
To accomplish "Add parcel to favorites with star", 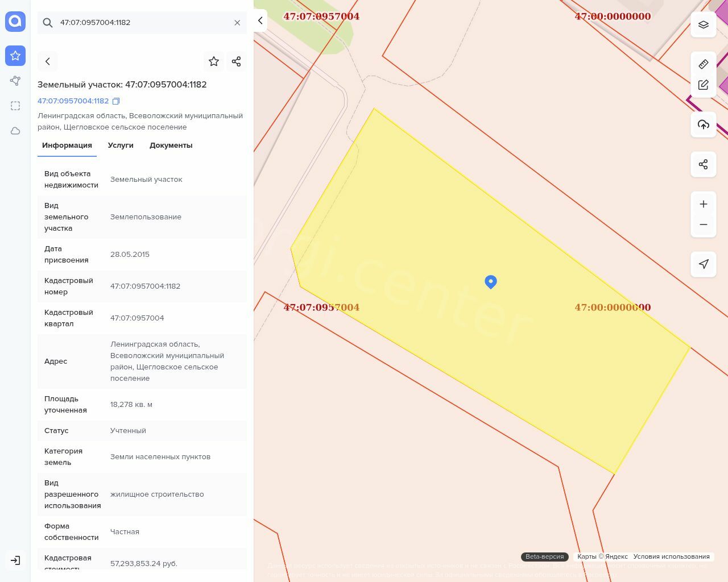I will click(x=214, y=61).
